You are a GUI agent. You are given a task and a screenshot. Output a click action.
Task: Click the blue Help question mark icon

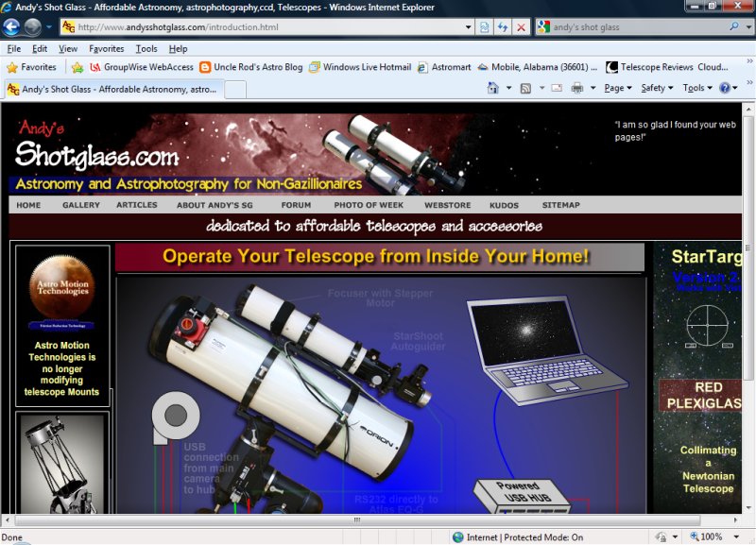point(725,88)
